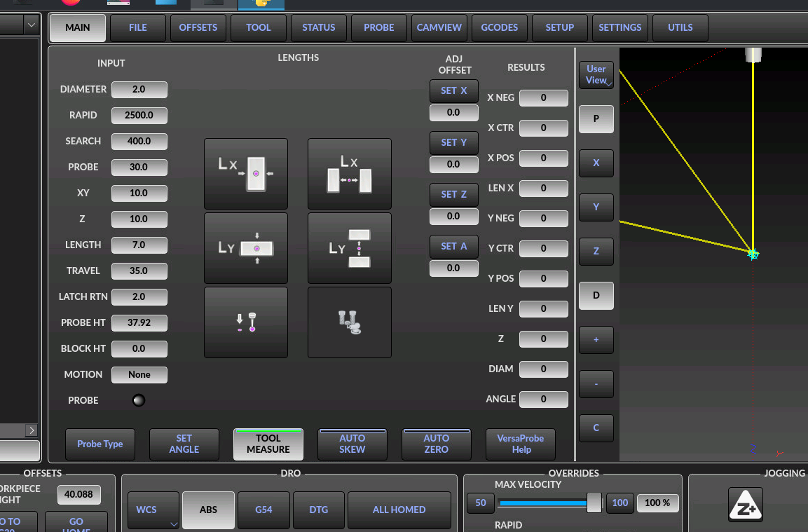Click the SET Z offset button
808x532 pixels.
click(x=454, y=194)
